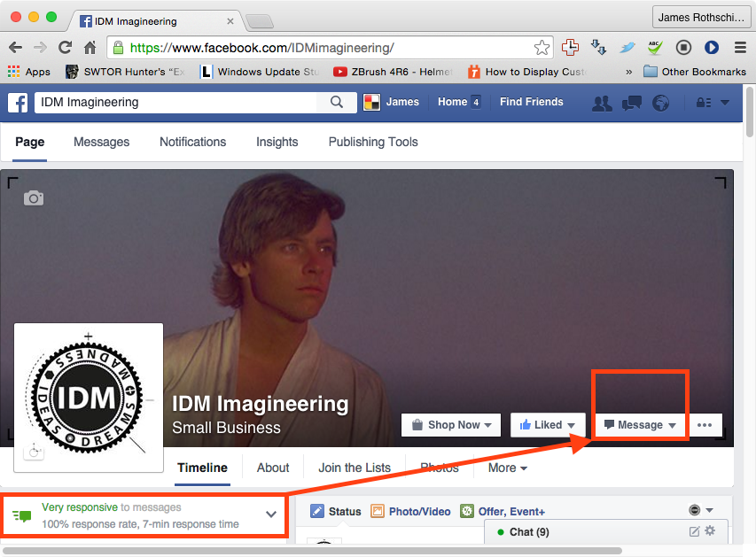Click the more options ellipsis button
Screen dimensions: 756x557
click(705, 425)
